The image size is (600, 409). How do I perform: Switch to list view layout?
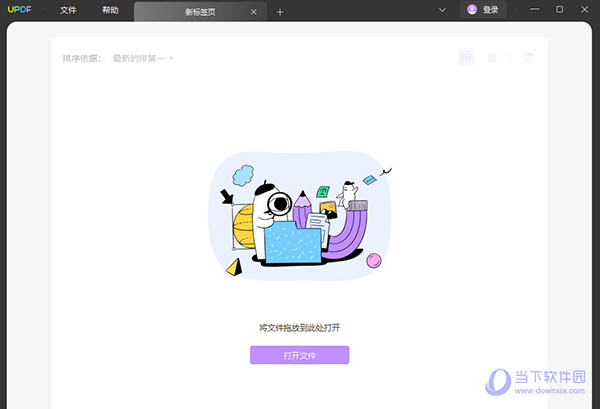pyautogui.click(x=466, y=58)
